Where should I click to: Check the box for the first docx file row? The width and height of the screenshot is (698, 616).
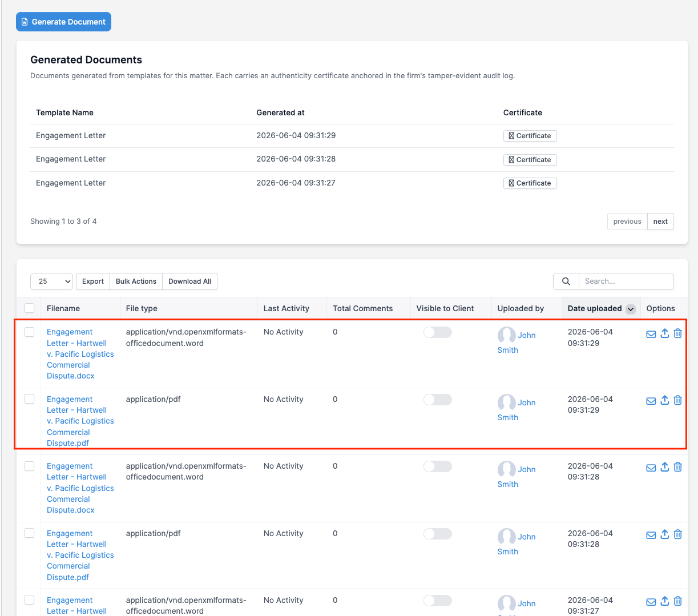30,332
